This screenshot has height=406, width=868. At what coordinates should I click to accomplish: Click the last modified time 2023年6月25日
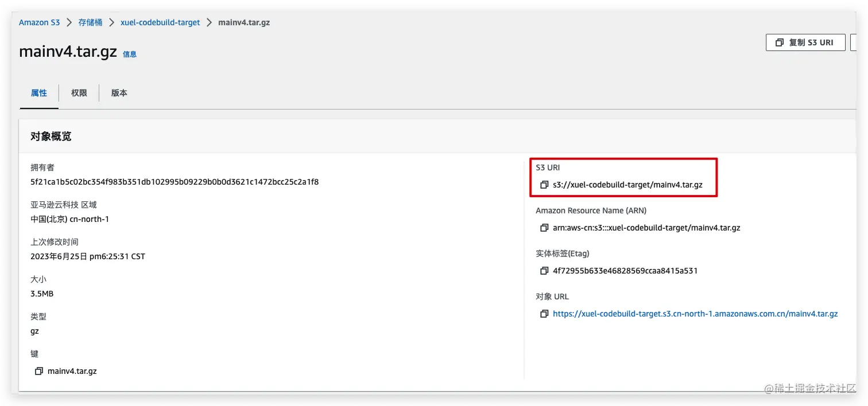coord(88,256)
